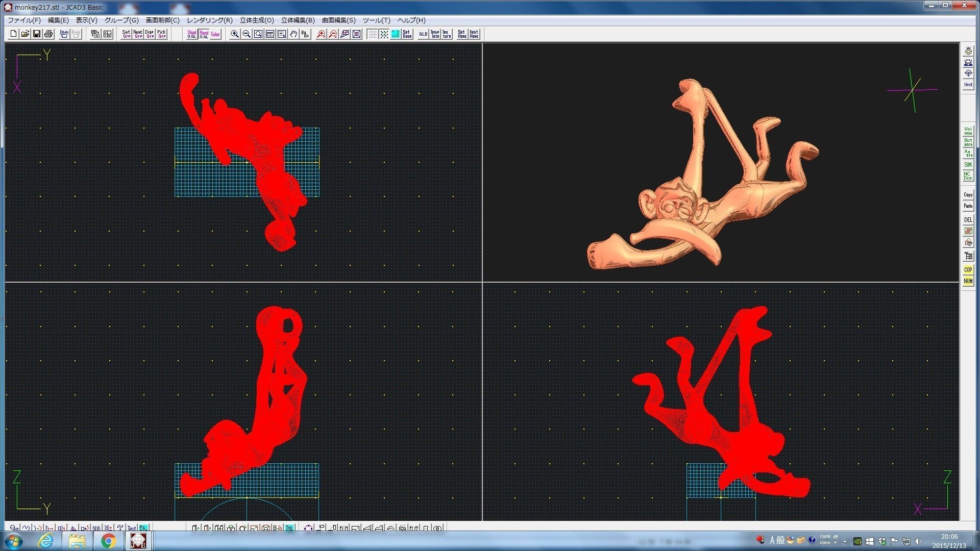Toggle Rend OGL rendering mode
Viewport: 980px width, 551px height.
(204, 34)
